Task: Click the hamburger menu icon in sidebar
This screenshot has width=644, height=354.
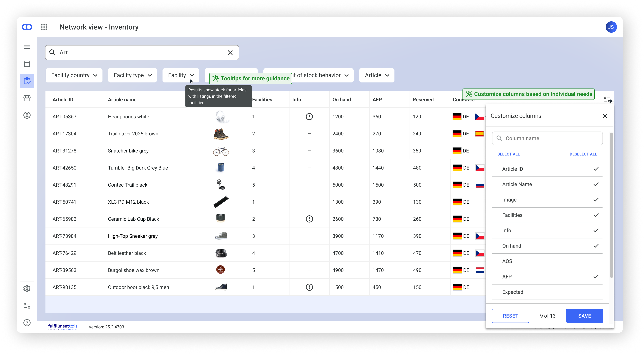Action: pos(27,47)
